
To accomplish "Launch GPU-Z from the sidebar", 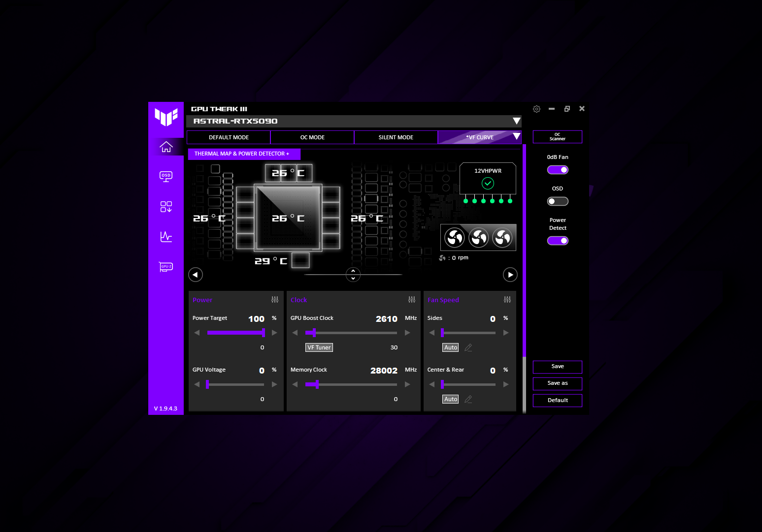I will [166, 267].
